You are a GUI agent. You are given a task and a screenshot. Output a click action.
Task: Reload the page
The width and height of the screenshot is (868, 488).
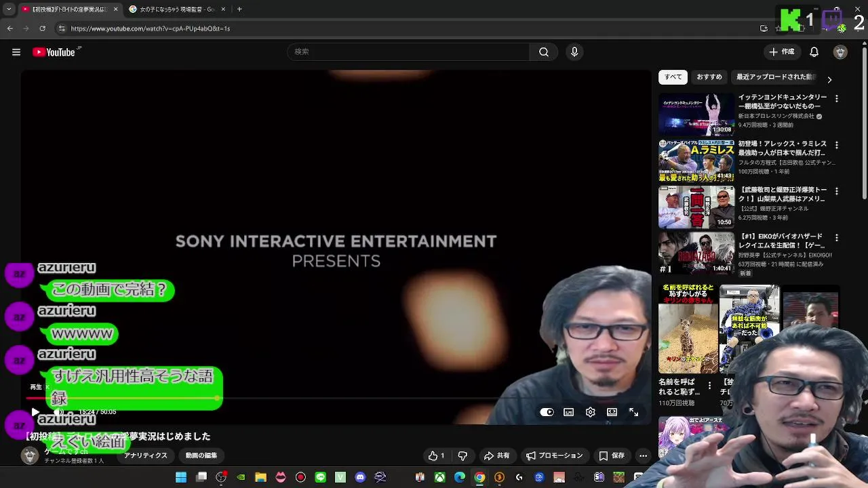pos(42,28)
